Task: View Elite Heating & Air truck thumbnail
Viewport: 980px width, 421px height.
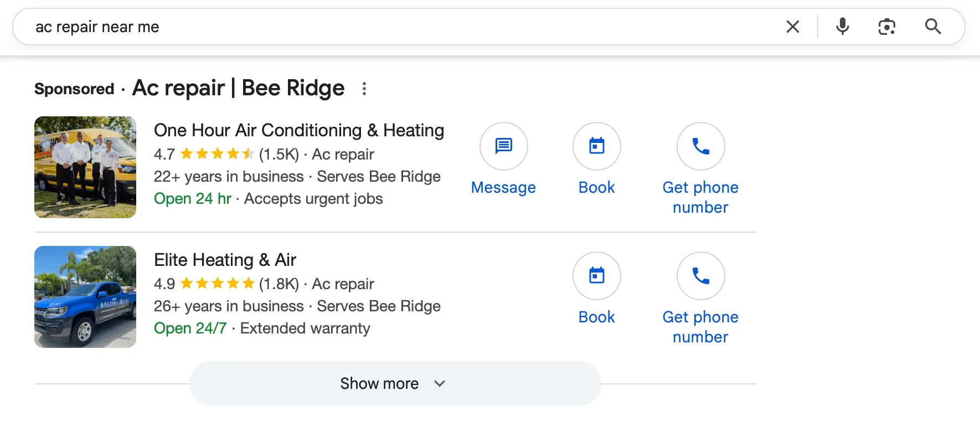Action: [85, 297]
